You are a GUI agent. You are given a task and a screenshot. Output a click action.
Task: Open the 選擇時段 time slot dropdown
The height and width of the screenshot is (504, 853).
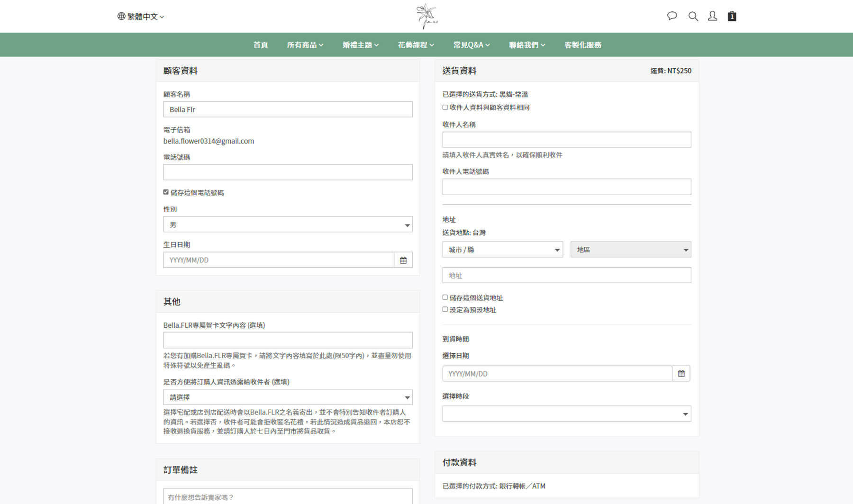(566, 414)
